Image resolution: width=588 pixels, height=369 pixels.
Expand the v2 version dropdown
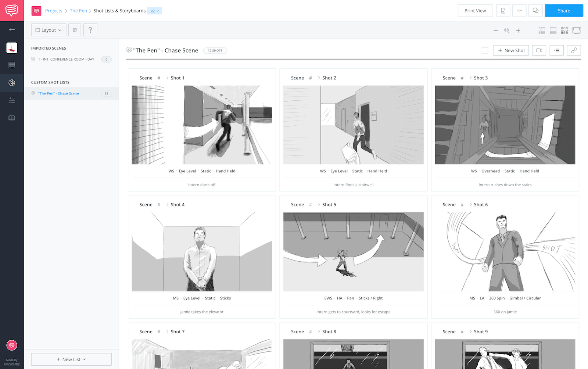coord(154,11)
